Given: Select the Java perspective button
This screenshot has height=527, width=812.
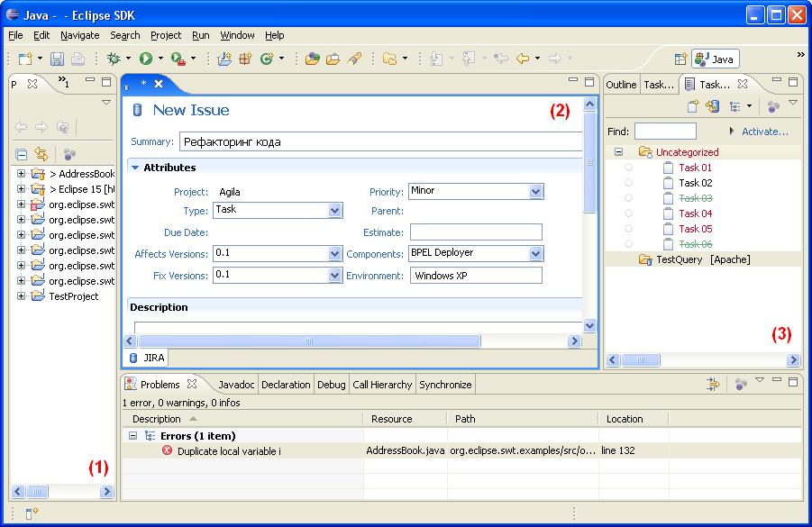Looking at the screenshot, I should [x=716, y=59].
